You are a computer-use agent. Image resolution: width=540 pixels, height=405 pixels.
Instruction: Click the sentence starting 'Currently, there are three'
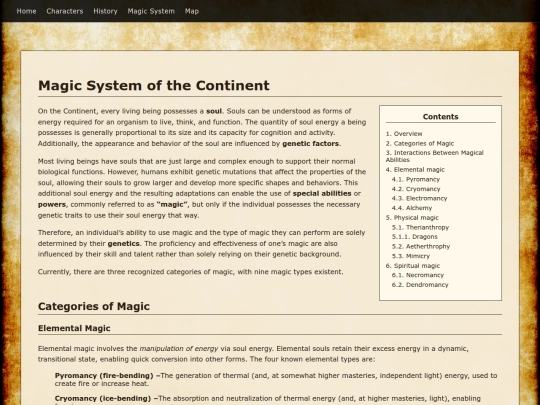(x=190, y=272)
